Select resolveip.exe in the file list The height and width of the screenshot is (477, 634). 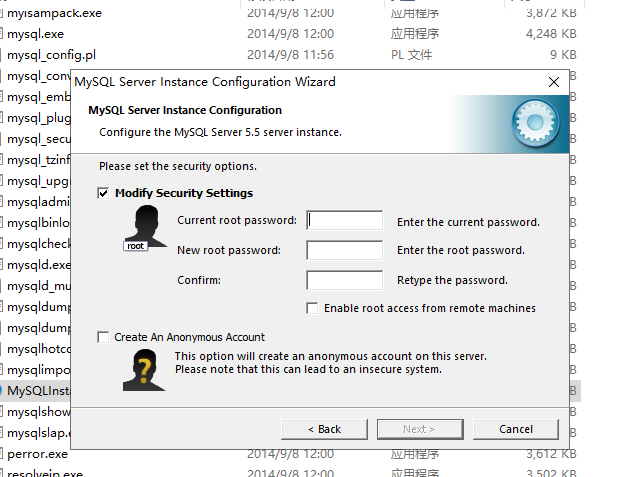[45, 473]
